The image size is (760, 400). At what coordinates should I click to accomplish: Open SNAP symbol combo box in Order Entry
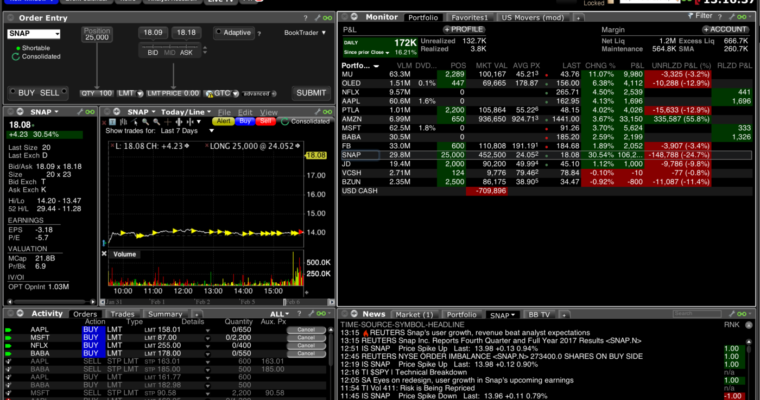(x=33, y=33)
